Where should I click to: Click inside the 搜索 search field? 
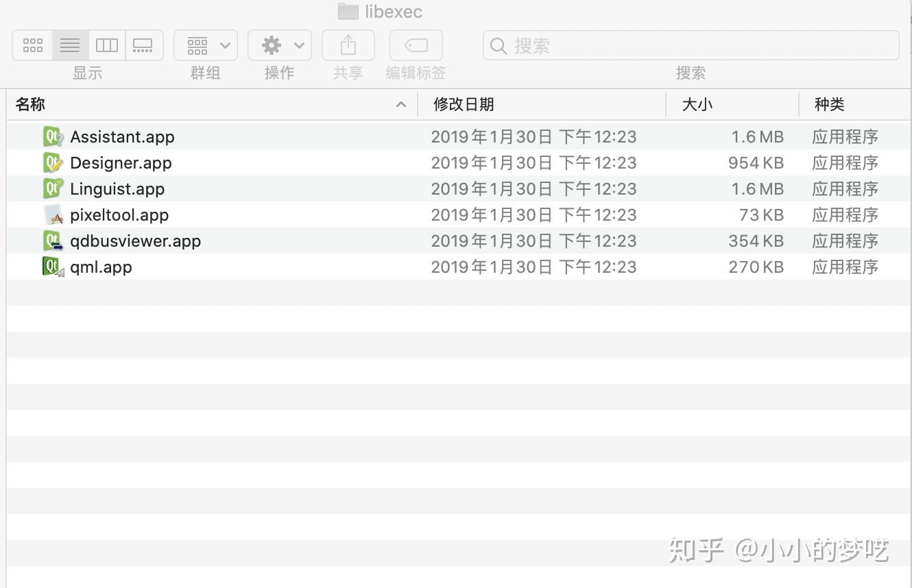point(691,45)
